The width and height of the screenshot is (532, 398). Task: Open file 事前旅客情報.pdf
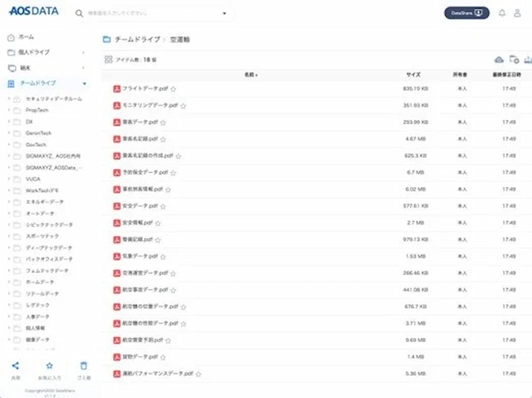[x=142, y=189]
